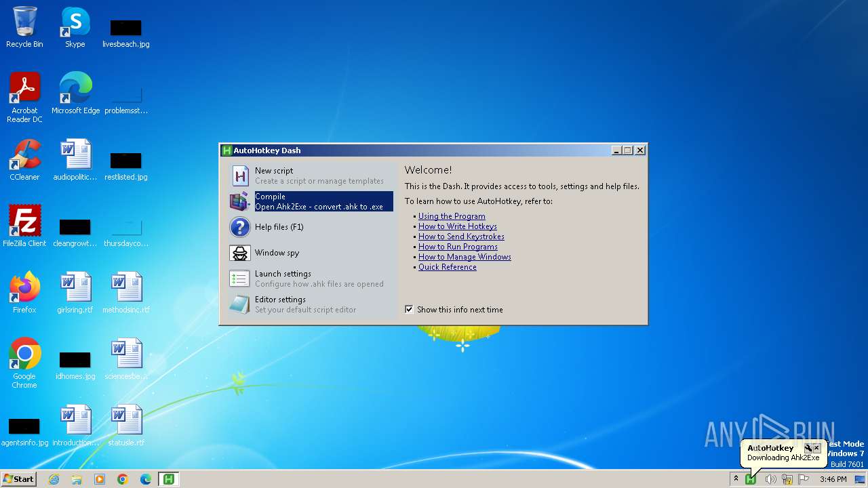Click AutoHotkey button on taskbar
This screenshot has width=868, height=488.
pos(168,479)
